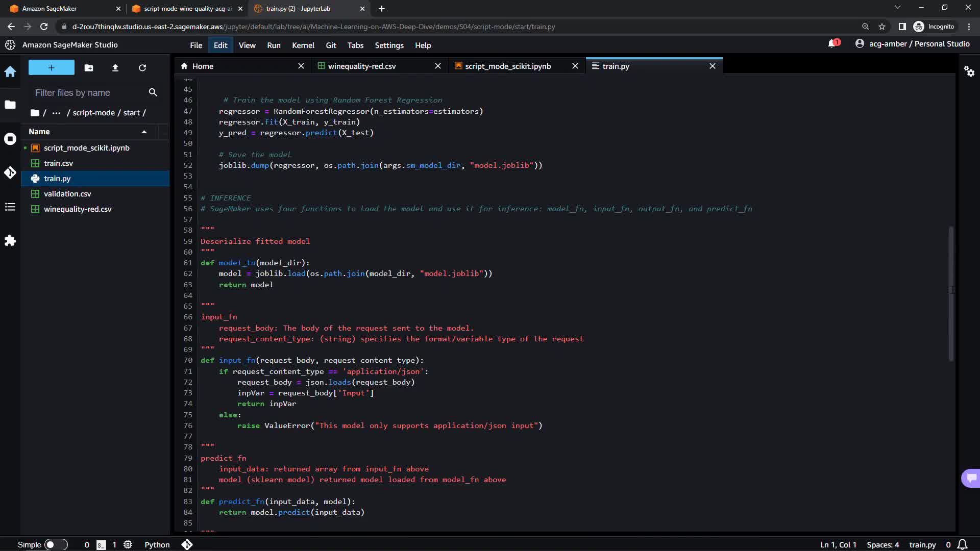Open the notifications bell with badge

[x=833, y=44]
